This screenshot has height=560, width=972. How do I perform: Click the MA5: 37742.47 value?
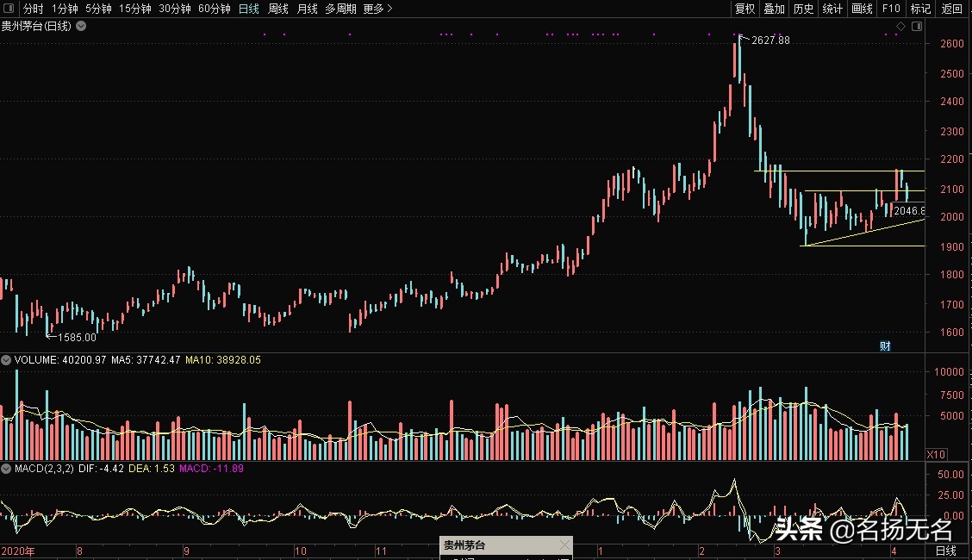pos(146,360)
